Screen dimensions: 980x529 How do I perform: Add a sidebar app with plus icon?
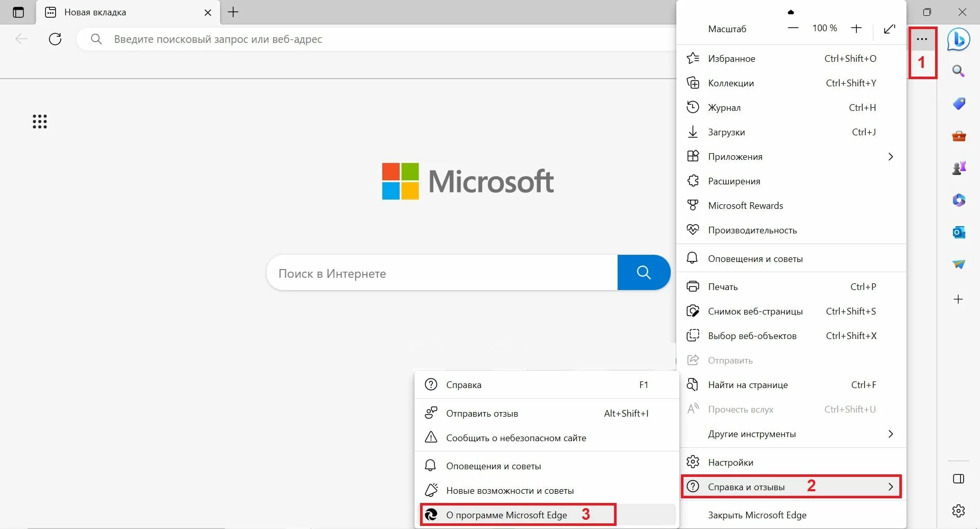coord(959,299)
